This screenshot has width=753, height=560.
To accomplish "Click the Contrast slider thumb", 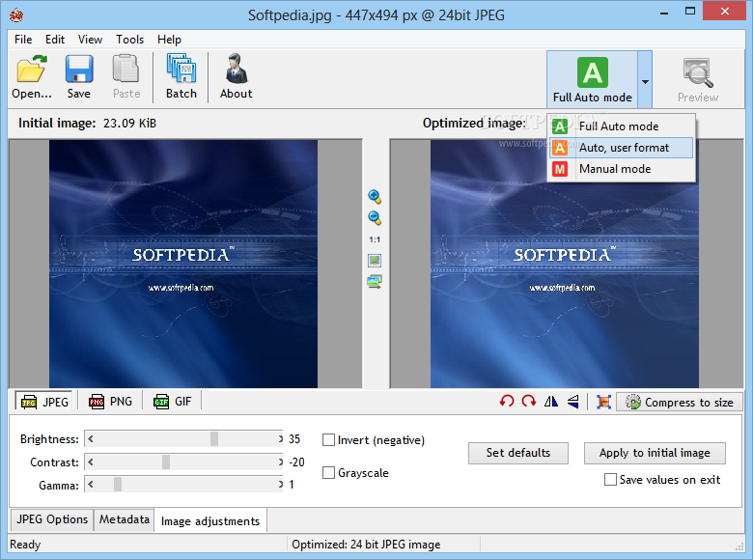I will (x=166, y=462).
